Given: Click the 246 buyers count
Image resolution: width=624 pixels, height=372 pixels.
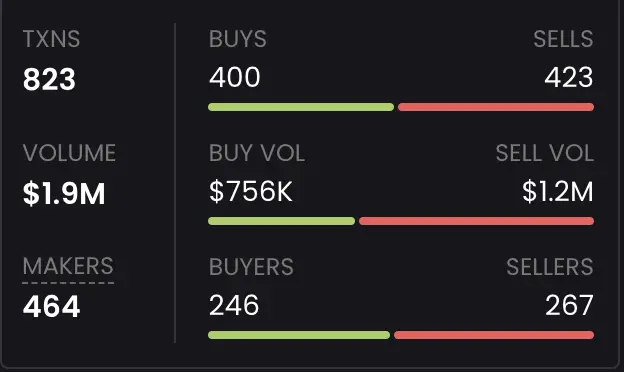Looking at the screenshot, I should coord(234,305).
